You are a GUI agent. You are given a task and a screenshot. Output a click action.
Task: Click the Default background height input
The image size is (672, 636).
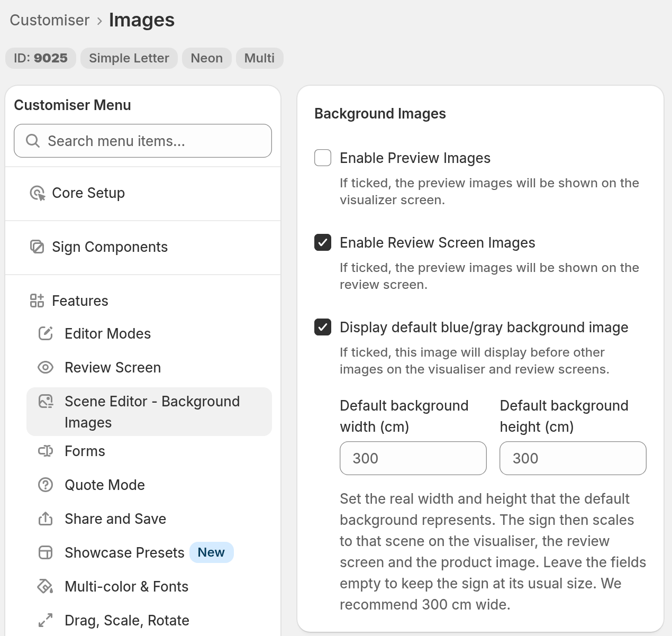click(x=573, y=458)
